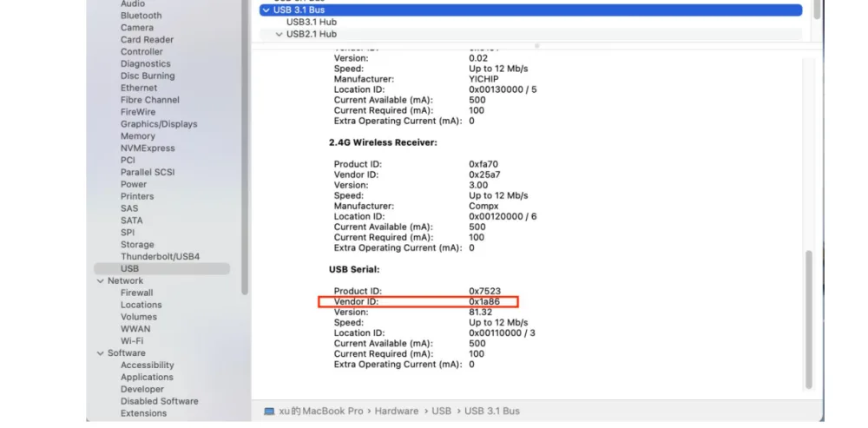This screenshot has width=868, height=428.
Task: Select SPI in the sidebar
Action: click(128, 233)
